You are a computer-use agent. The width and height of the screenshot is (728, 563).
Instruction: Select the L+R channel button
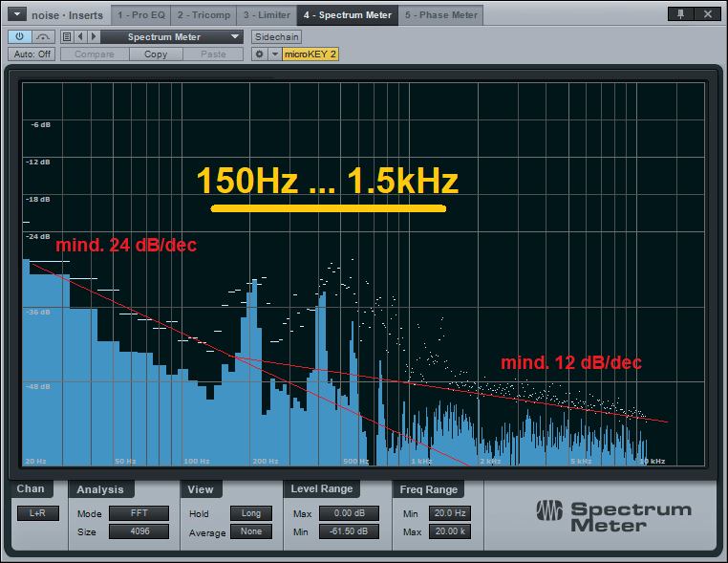[37, 513]
